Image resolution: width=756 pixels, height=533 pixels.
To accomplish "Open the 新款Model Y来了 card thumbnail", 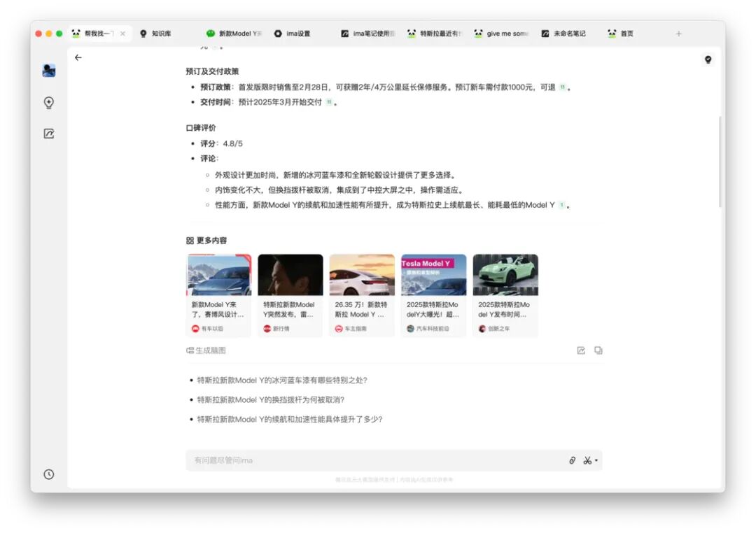I will pyautogui.click(x=219, y=275).
